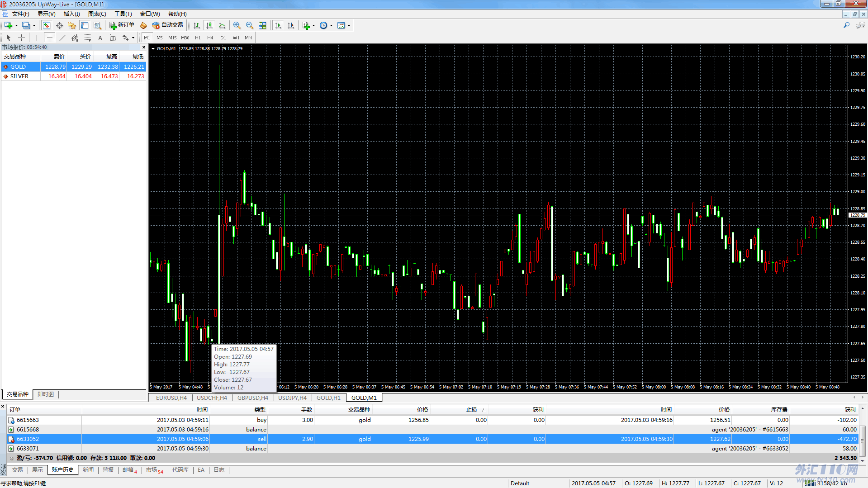Image resolution: width=868 pixels, height=488 pixels.
Task: Switch to D1 timeframe
Action: pos(223,38)
